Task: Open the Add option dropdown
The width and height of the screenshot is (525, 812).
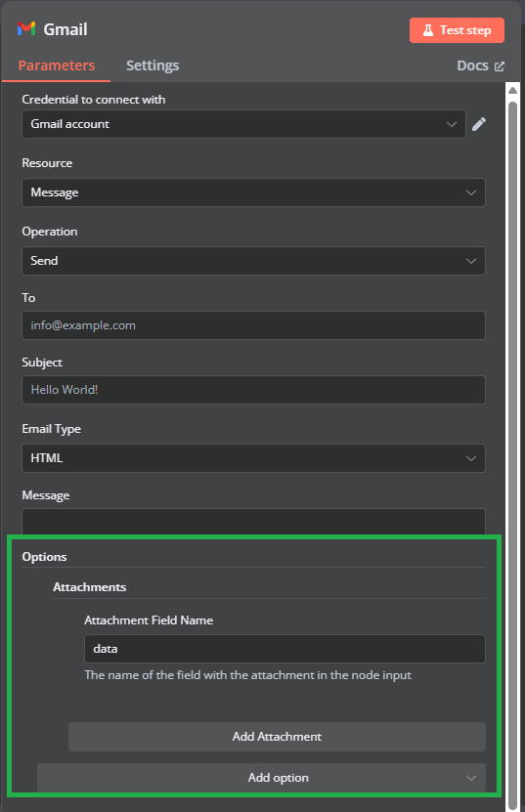Action: (261, 778)
